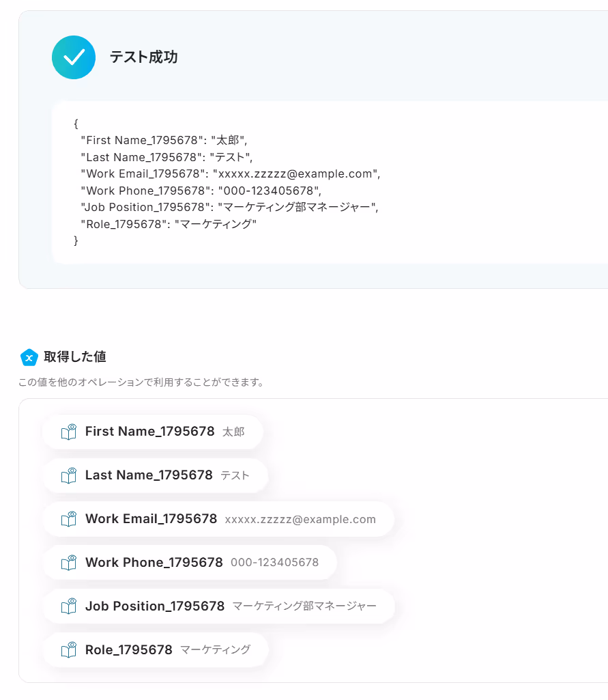This screenshot has width=608, height=700.
Task: Click the 取得した値 section heading
Action: pos(75,356)
